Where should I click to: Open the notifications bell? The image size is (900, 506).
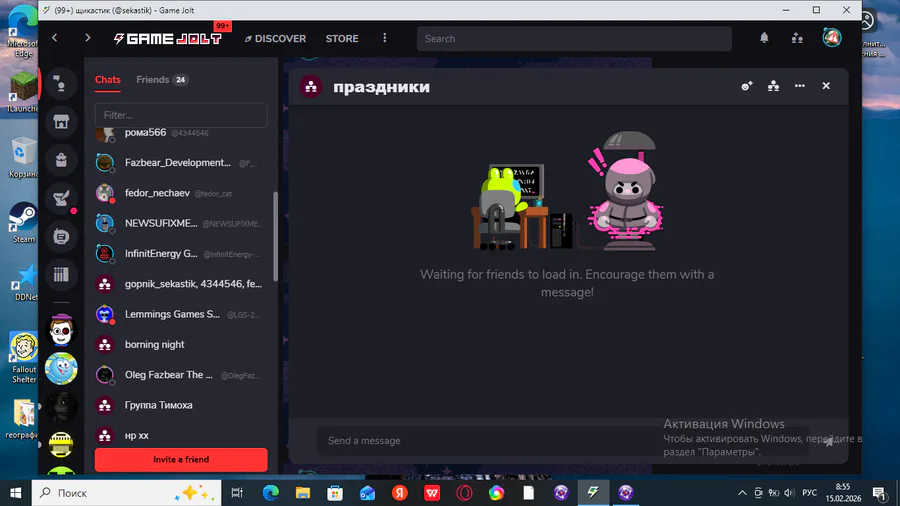764,38
